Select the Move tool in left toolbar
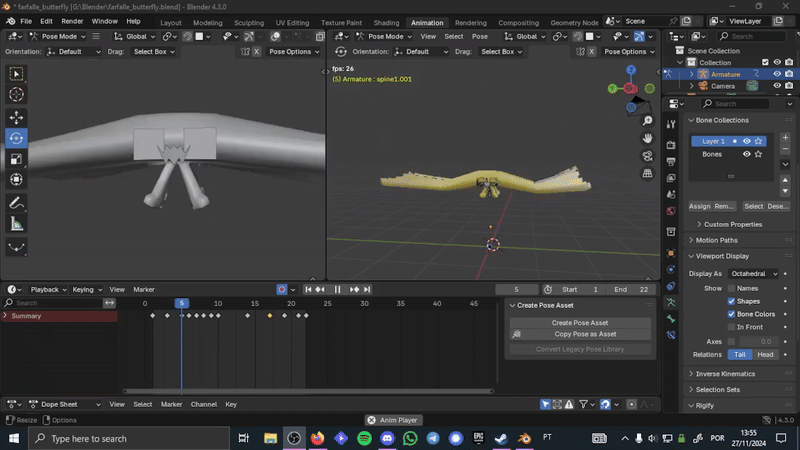800x450 pixels. pos(16,117)
